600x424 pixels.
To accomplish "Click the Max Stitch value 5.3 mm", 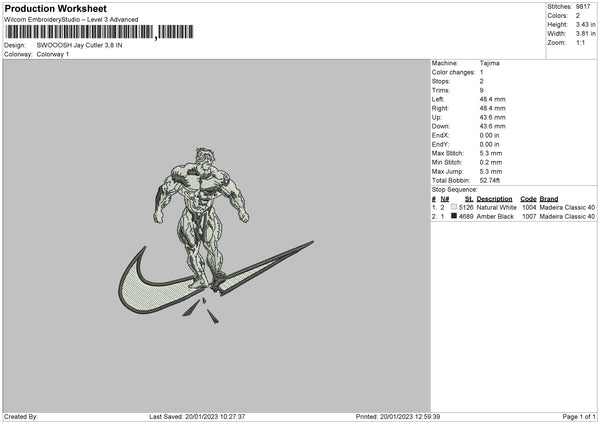I will pos(491,153).
